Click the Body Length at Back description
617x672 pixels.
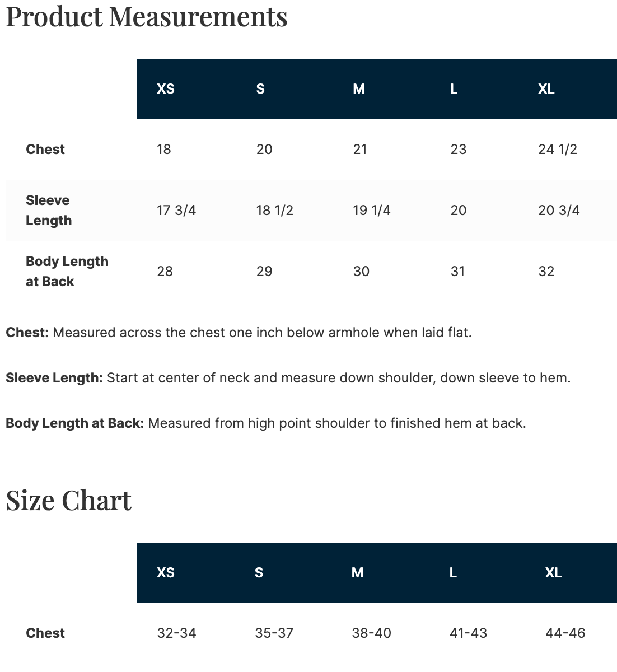266,423
